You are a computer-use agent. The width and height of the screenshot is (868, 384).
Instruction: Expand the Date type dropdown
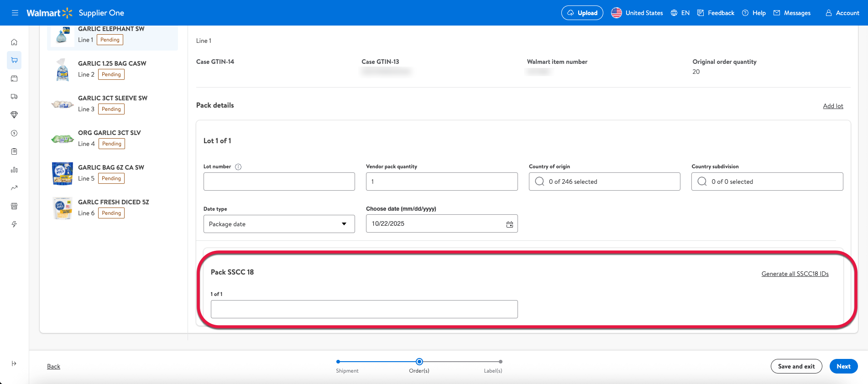pyautogui.click(x=279, y=224)
